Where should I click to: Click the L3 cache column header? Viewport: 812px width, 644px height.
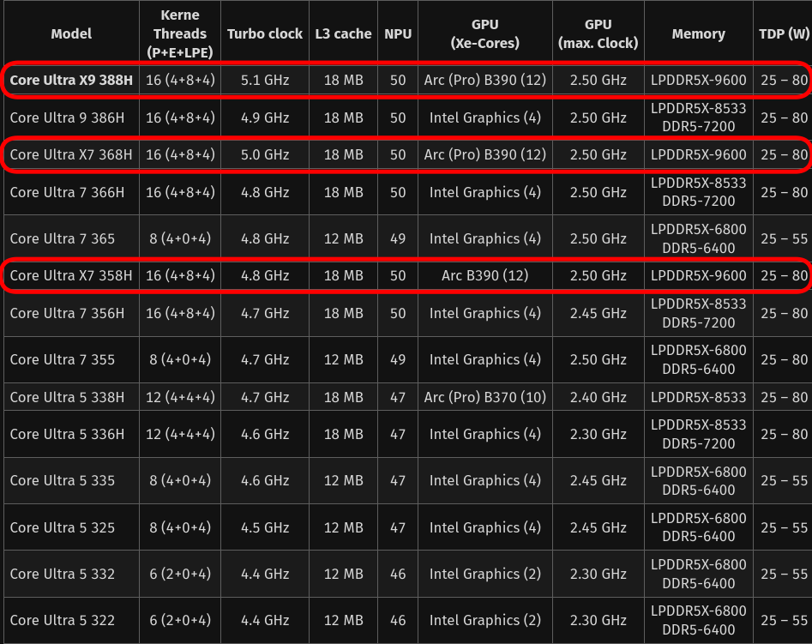343,33
